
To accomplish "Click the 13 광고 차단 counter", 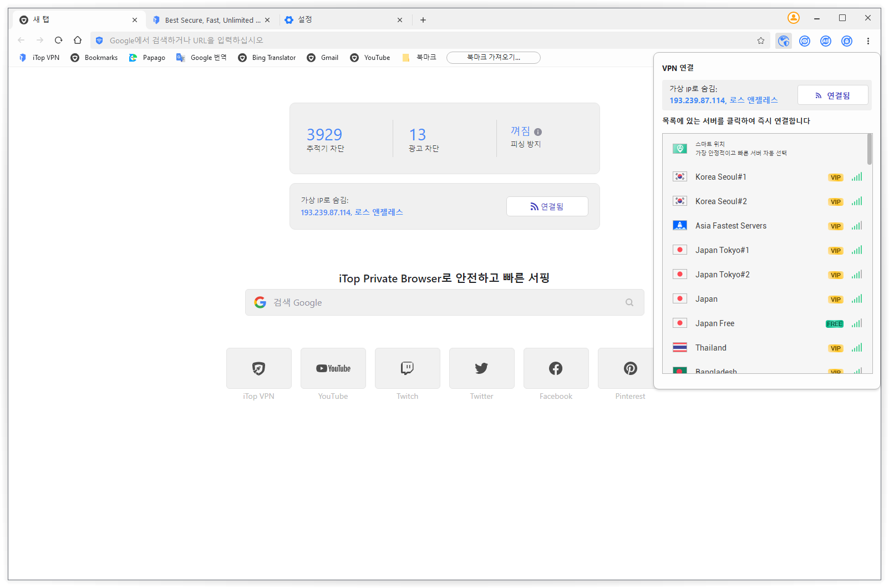I will (x=424, y=140).
